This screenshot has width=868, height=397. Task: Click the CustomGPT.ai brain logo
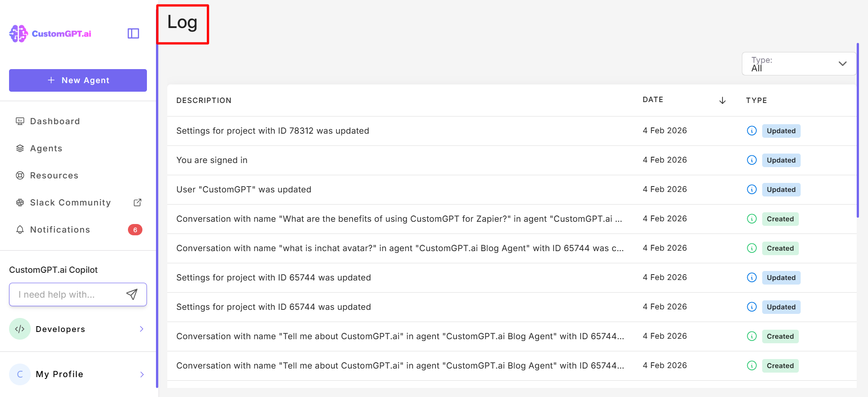click(19, 33)
